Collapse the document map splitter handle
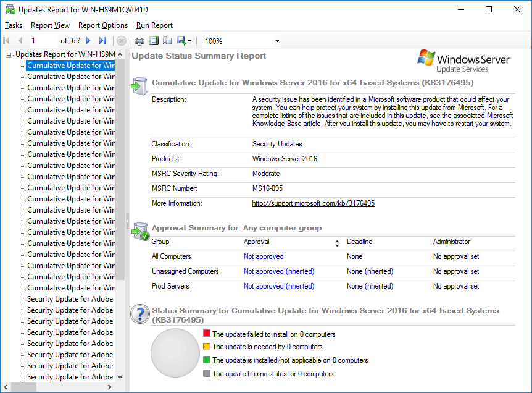 [127, 221]
